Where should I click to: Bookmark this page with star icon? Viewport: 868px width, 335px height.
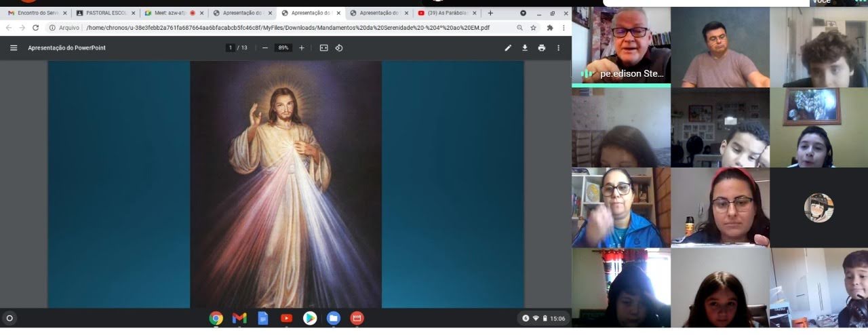[x=533, y=28]
